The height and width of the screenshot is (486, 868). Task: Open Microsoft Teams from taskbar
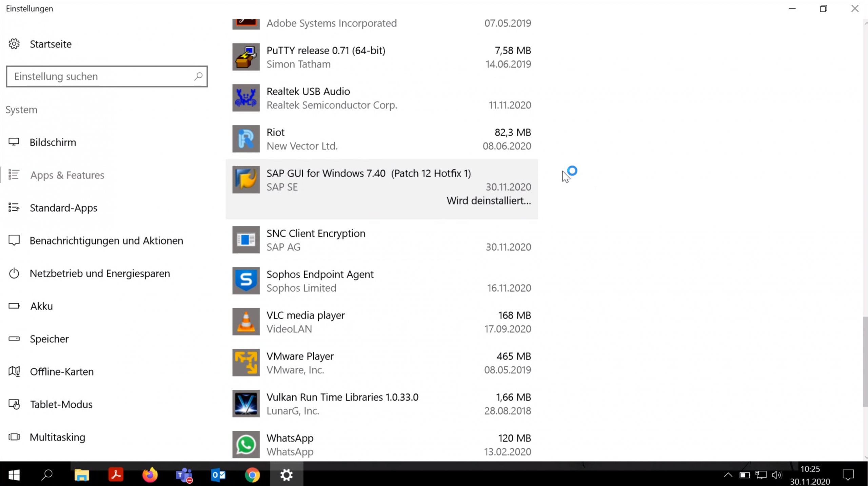pos(184,475)
